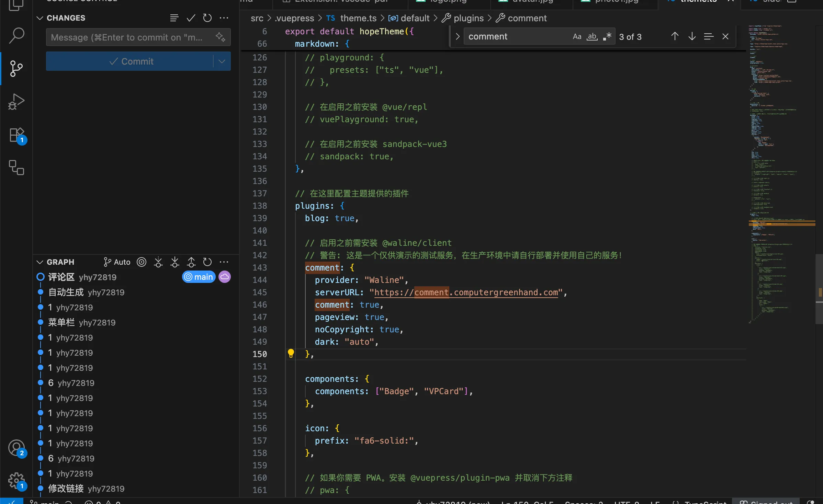Go to previous match in find widget

tap(675, 36)
